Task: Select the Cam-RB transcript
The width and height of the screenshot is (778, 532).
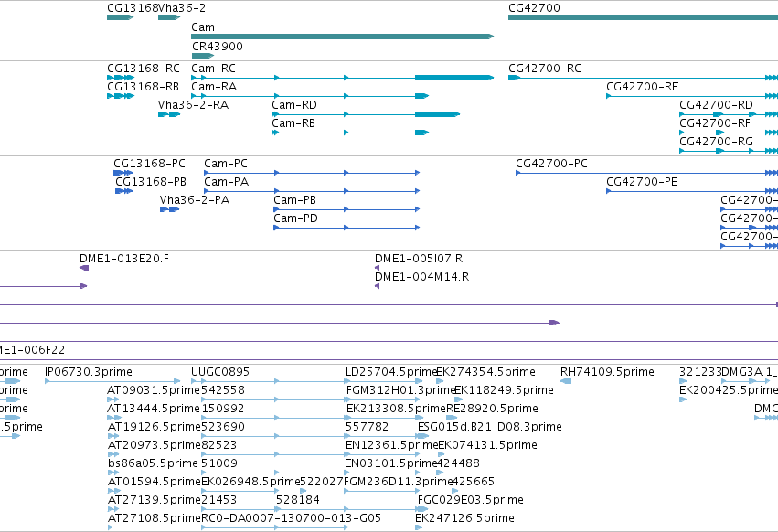Action: point(350,133)
